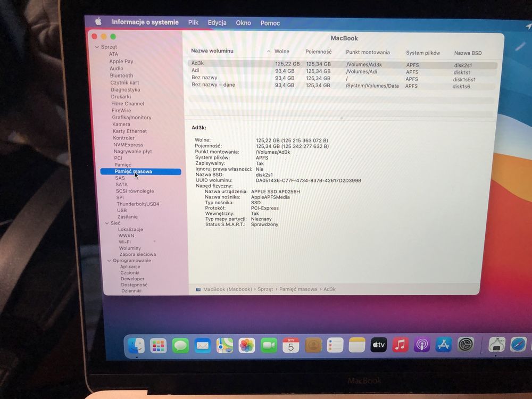Launch the Photos app
The height and width of the screenshot is (399, 532).
(x=247, y=346)
